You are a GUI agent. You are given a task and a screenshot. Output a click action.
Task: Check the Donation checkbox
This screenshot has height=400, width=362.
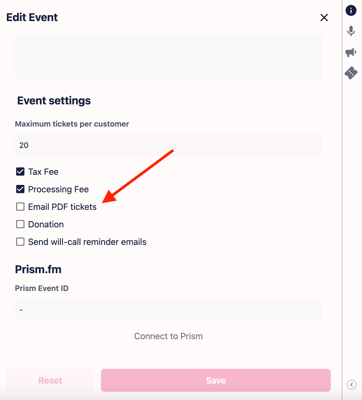[20, 224]
